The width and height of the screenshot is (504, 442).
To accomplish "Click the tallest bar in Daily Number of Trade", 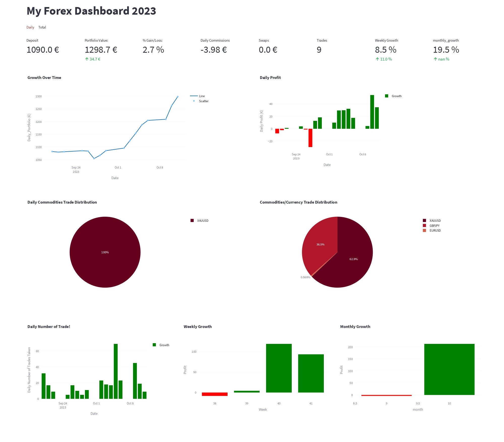I will 116,371.
